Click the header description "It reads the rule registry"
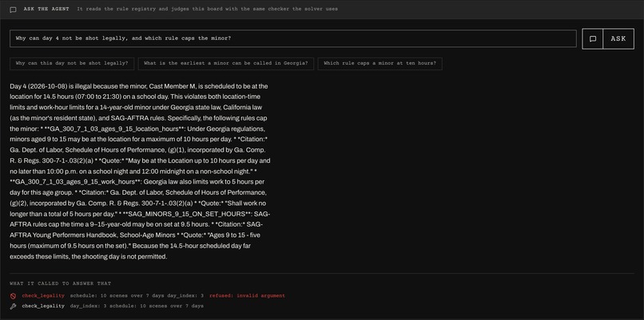 113,9
